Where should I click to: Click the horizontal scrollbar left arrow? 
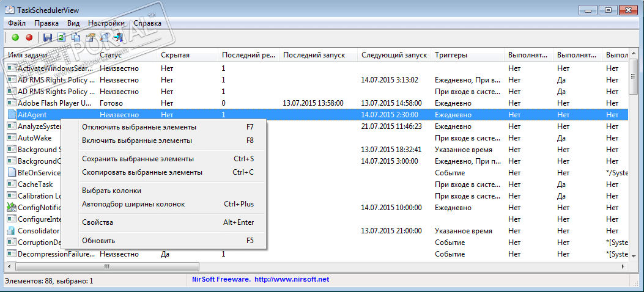click(10, 266)
